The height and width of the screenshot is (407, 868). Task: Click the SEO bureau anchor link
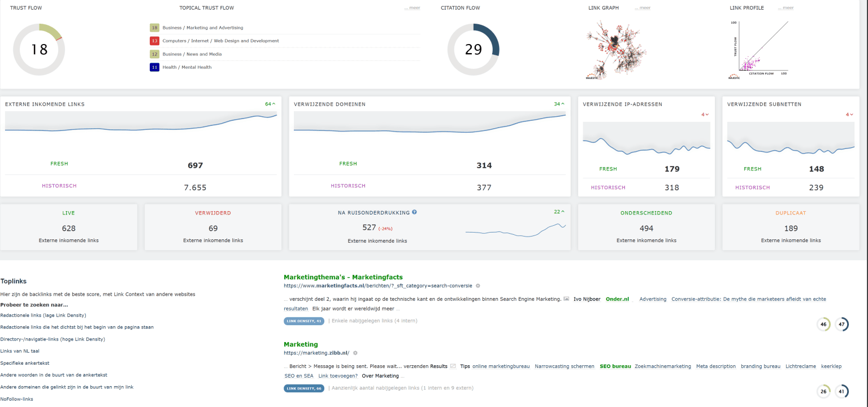pyautogui.click(x=615, y=366)
